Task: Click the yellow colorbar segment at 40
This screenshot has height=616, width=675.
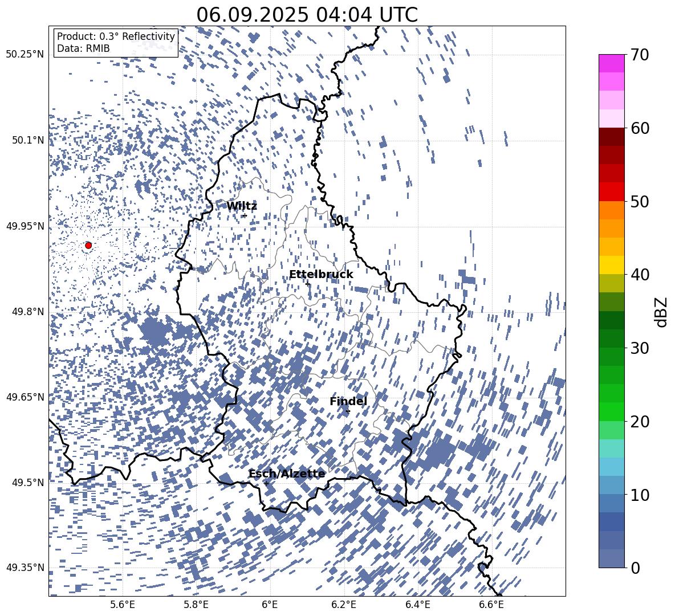Action: 611,265
